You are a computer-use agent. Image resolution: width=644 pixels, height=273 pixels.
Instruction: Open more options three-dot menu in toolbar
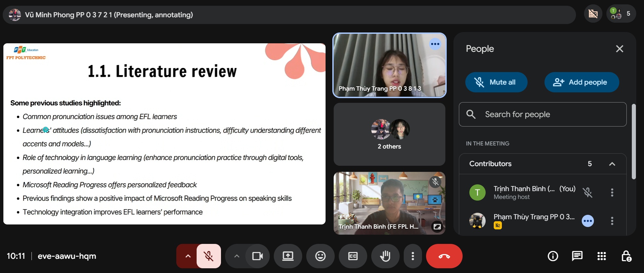[x=413, y=256]
